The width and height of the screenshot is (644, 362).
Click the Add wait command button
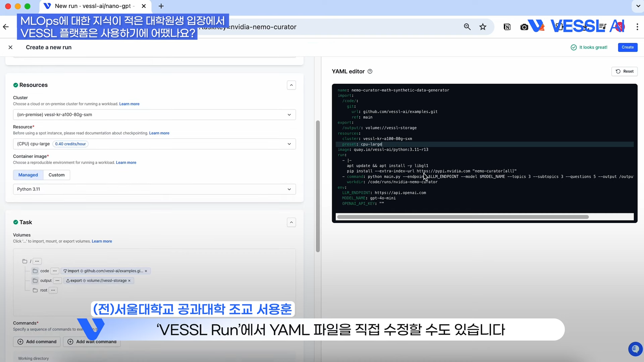click(92, 342)
